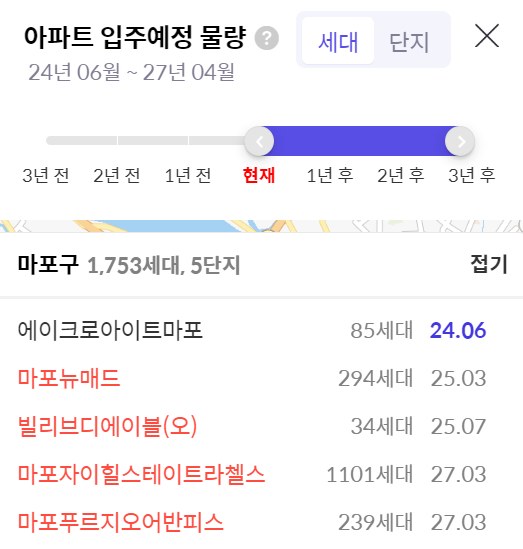Select the 2년 후 timeline marker
Viewport: 523px width, 549px height.
tap(401, 175)
